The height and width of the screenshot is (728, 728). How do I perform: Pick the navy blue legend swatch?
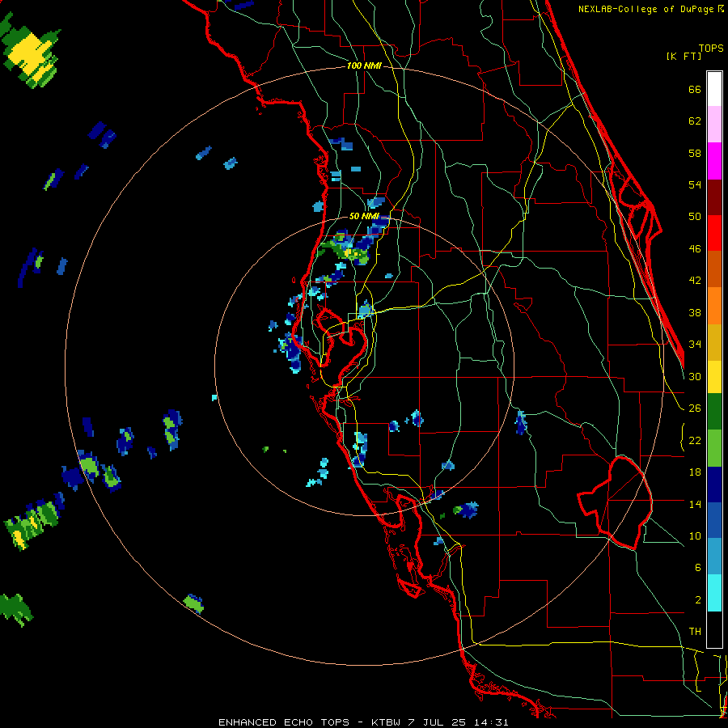click(714, 485)
